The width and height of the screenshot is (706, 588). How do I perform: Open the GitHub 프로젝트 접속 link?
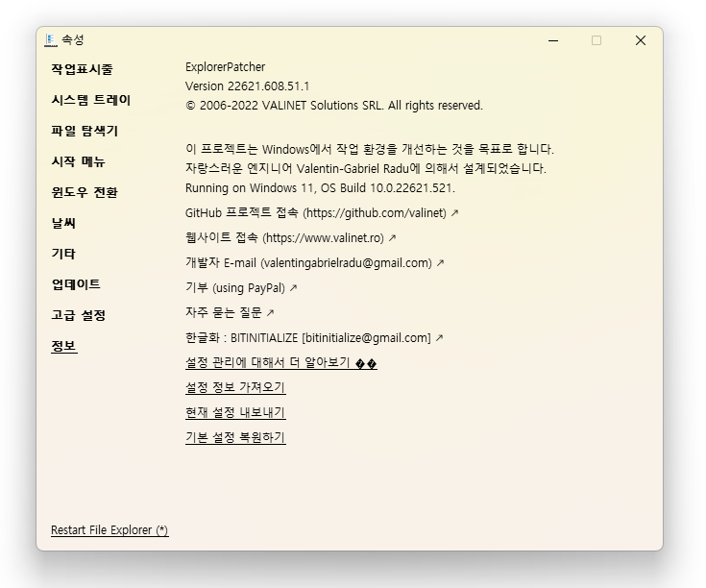pyautogui.click(x=322, y=213)
